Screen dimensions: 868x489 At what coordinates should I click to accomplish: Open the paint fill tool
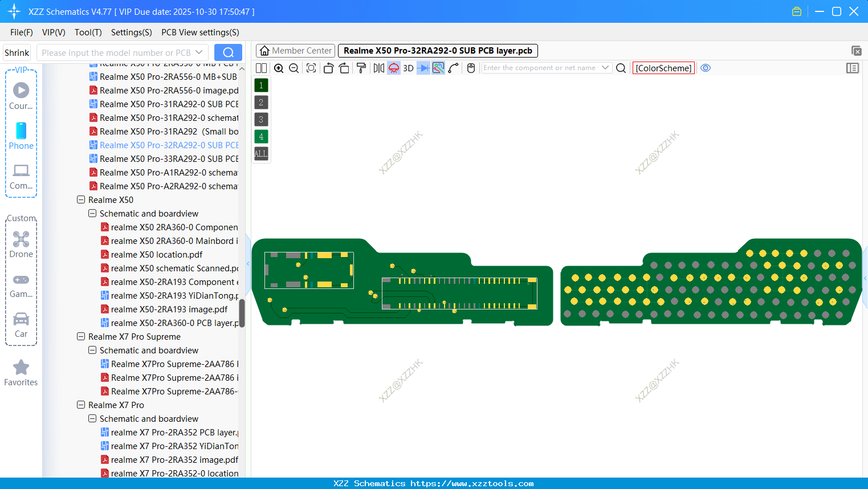click(361, 68)
